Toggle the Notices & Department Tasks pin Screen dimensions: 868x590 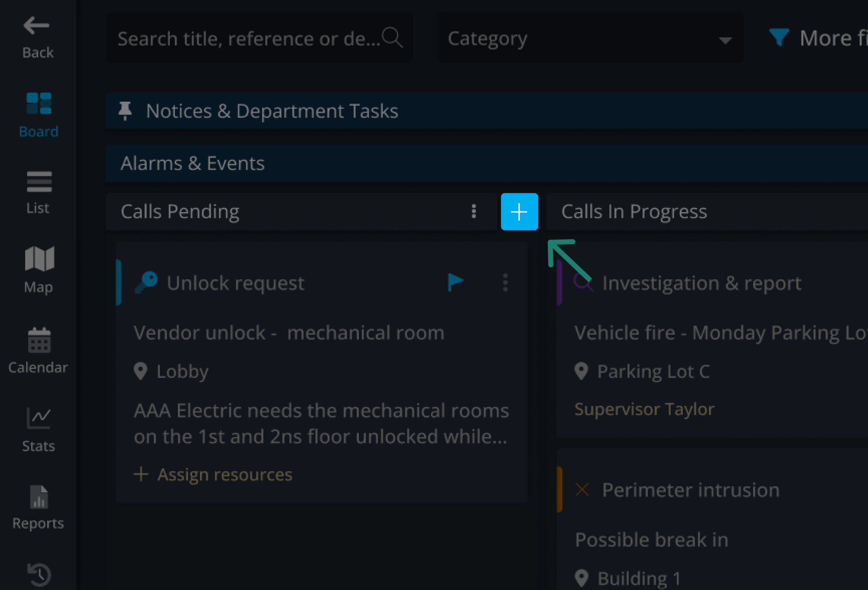point(125,111)
